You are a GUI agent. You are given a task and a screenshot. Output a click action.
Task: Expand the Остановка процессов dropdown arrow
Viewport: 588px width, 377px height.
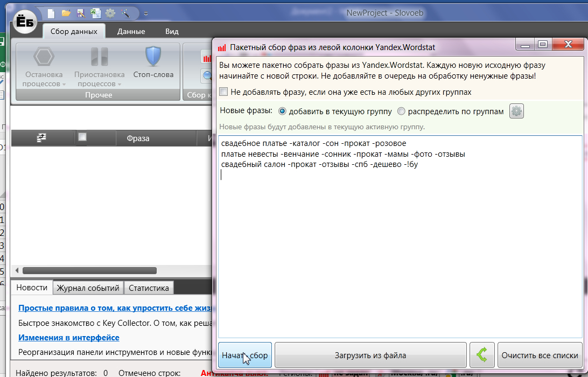[64, 85]
